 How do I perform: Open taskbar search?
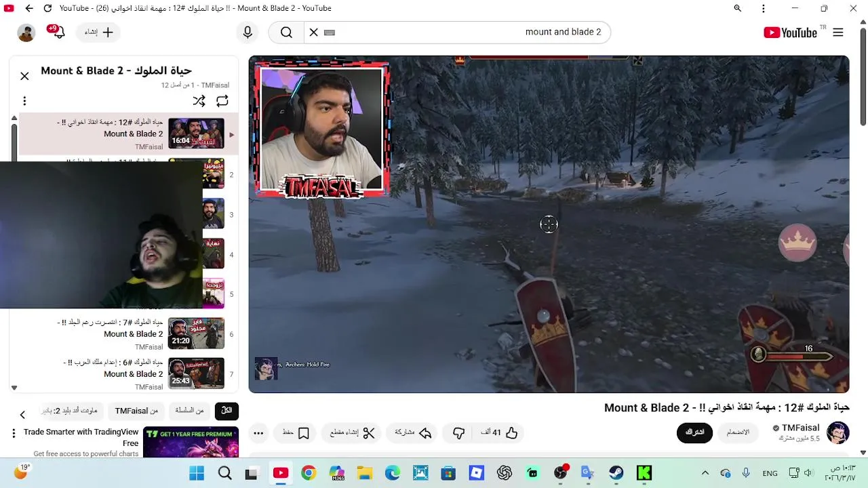tap(225, 473)
